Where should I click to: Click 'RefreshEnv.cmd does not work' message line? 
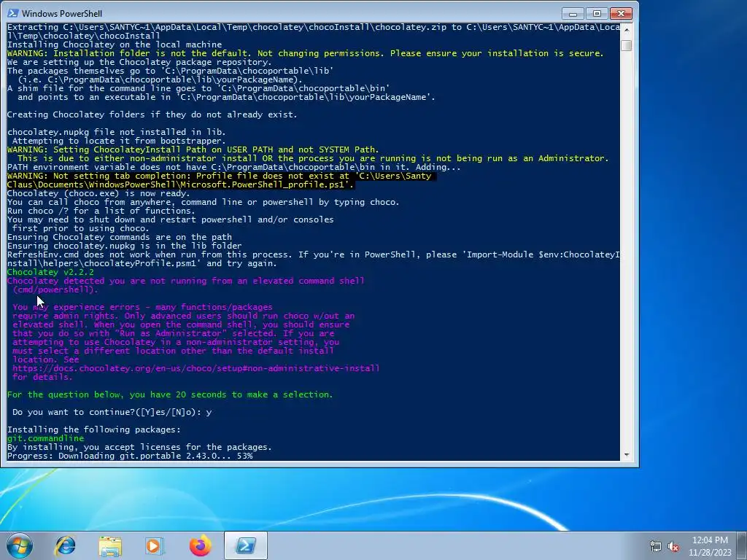314,259
